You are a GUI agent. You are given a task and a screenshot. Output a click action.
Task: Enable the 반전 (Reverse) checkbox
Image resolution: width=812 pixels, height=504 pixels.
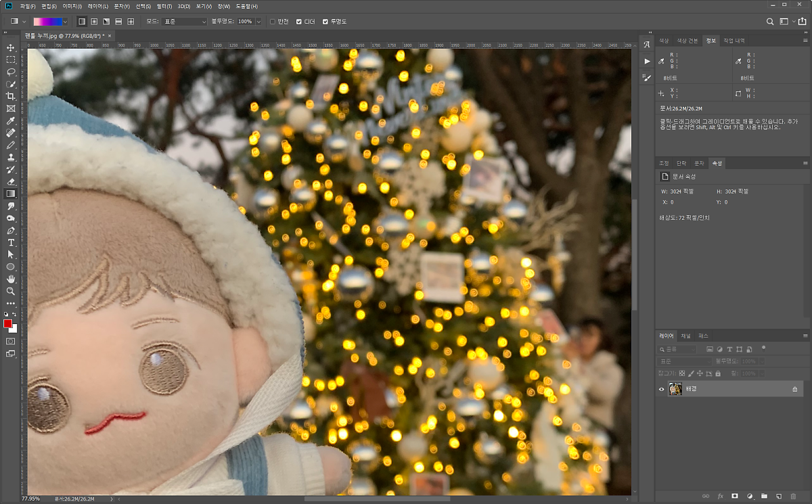pyautogui.click(x=273, y=22)
